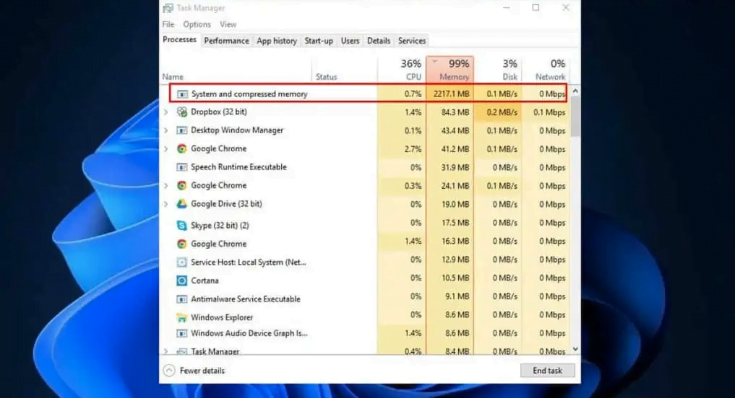The width and height of the screenshot is (735, 398).
Task: Open the Options menu
Action: (x=197, y=24)
